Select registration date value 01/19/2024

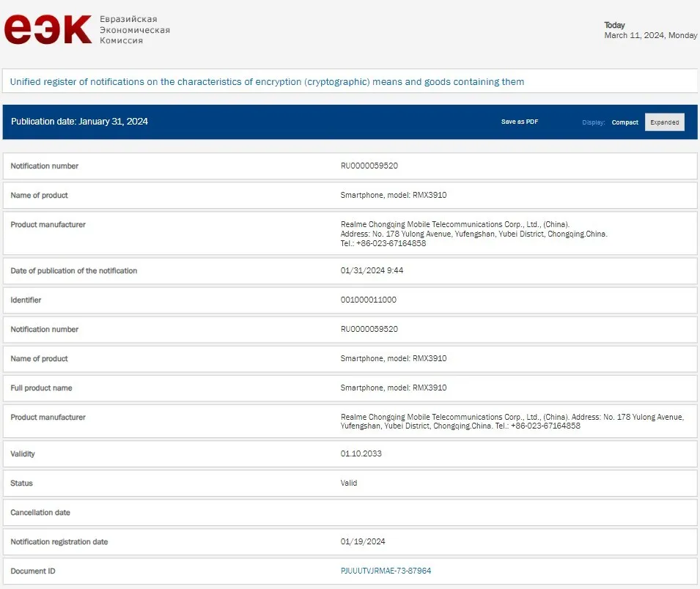coord(363,541)
